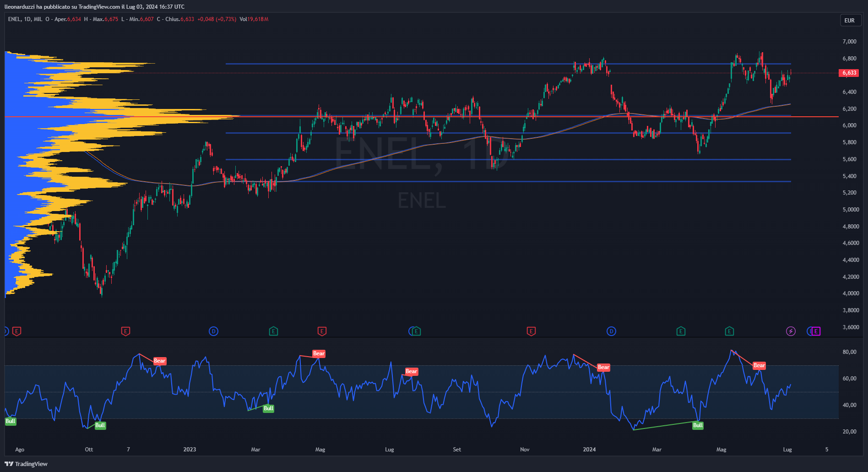Click the Bear divergence label after 2024 start

pos(603,367)
